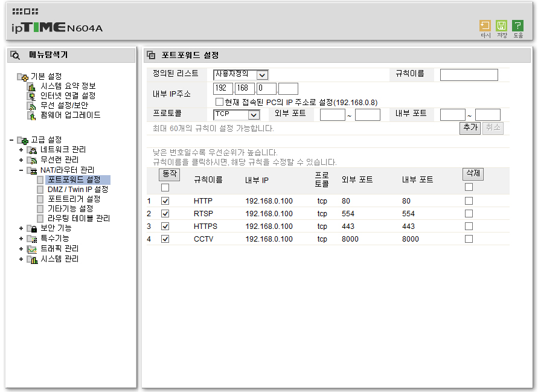Disable the HTTP rule enabled checkbox
The image size is (538, 392).
[x=165, y=201]
